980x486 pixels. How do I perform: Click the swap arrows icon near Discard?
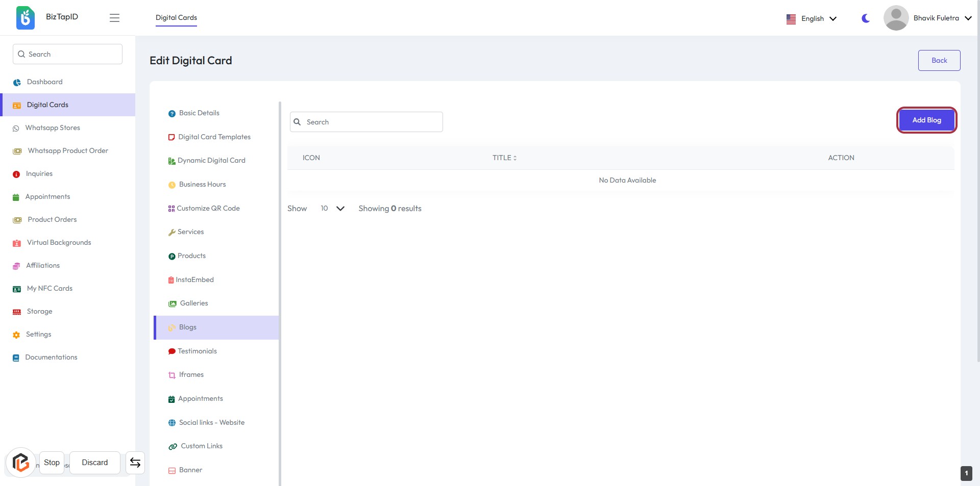(135, 463)
